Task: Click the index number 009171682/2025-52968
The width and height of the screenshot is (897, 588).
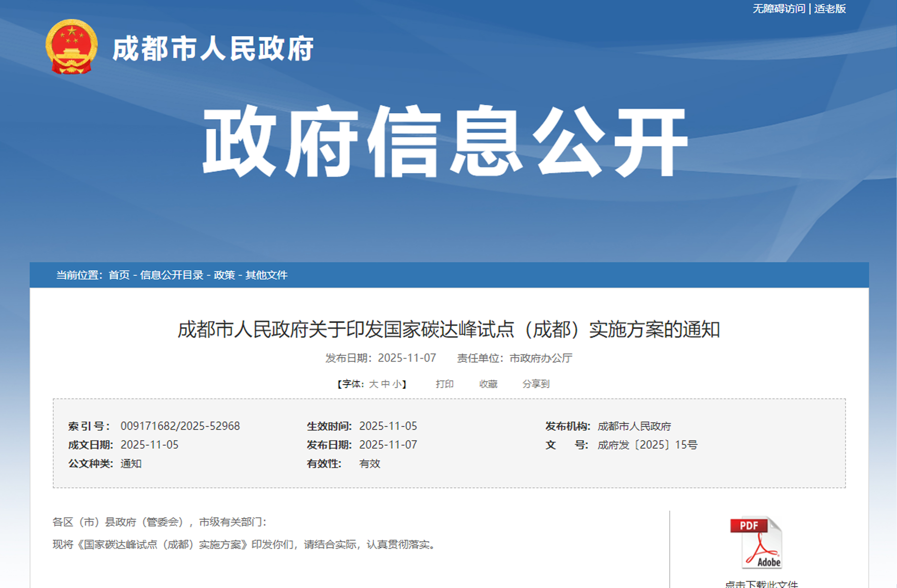Action: coord(180,426)
